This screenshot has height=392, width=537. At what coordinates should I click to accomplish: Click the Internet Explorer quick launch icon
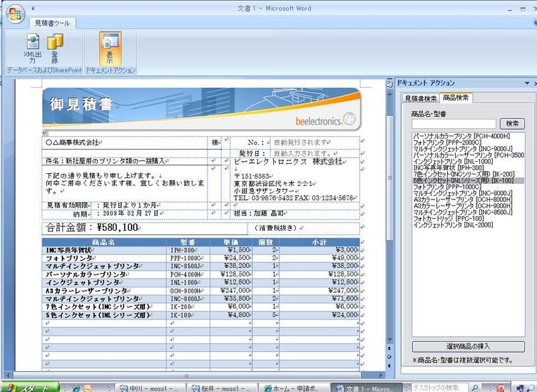point(76,388)
